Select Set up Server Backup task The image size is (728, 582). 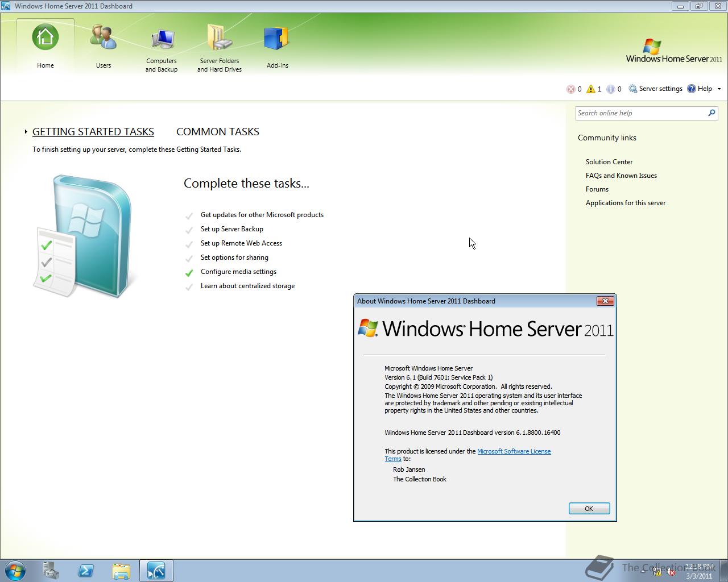pyautogui.click(x=232, y=229)
